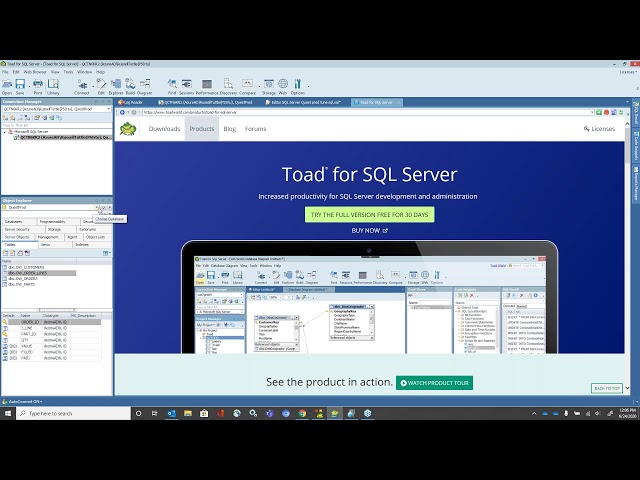Open the Discovery tool
Image resolution: width=640 pixels, height=480 pixels.
click(x=228, y=87)
